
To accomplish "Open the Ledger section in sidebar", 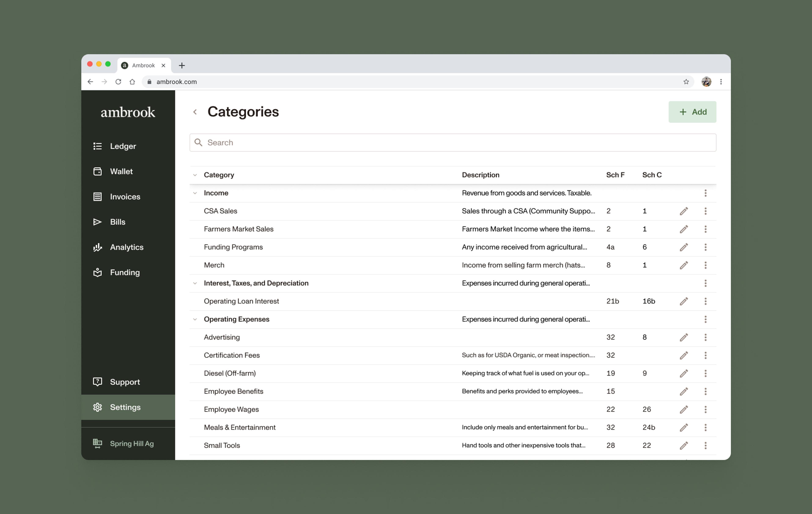I will [123, 146].
